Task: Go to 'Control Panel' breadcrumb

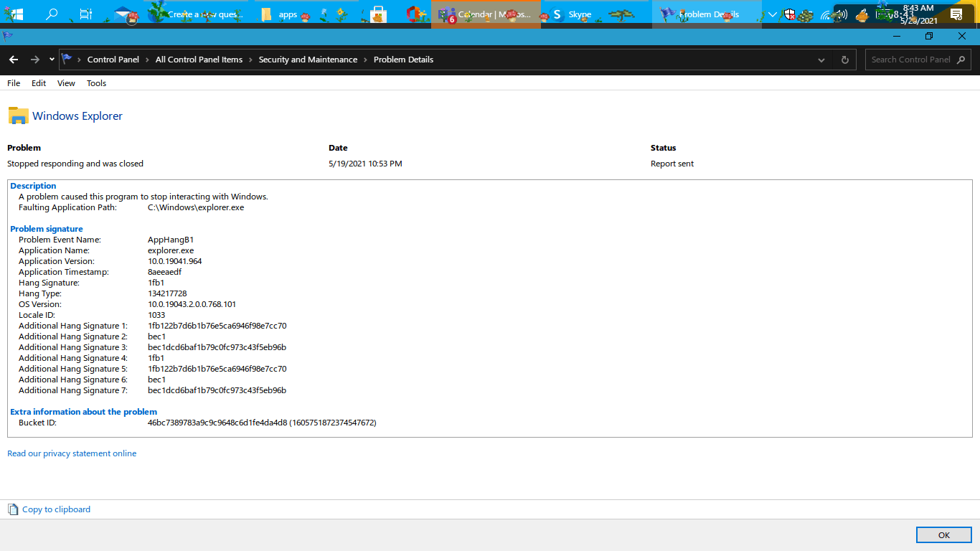Action: 113,60
